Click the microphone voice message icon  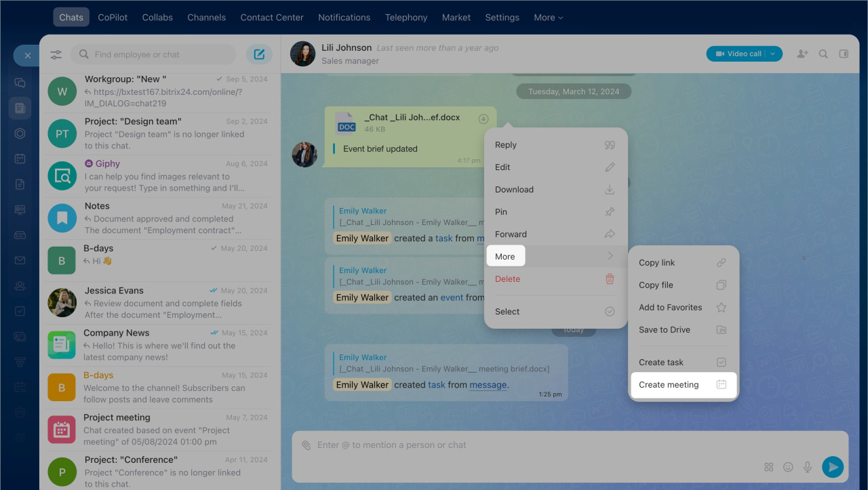[807, 467]
